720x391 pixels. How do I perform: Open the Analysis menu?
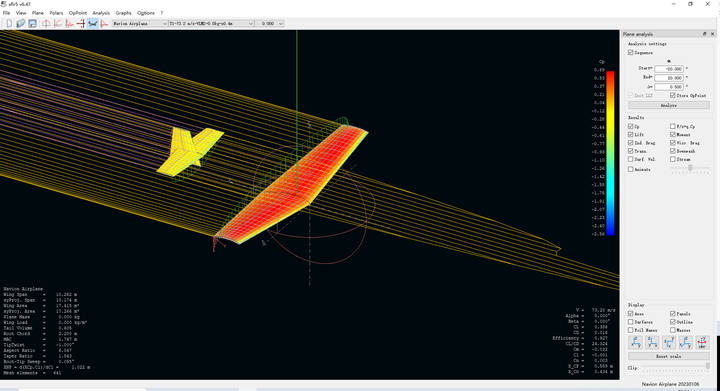[x=101, y=13]
